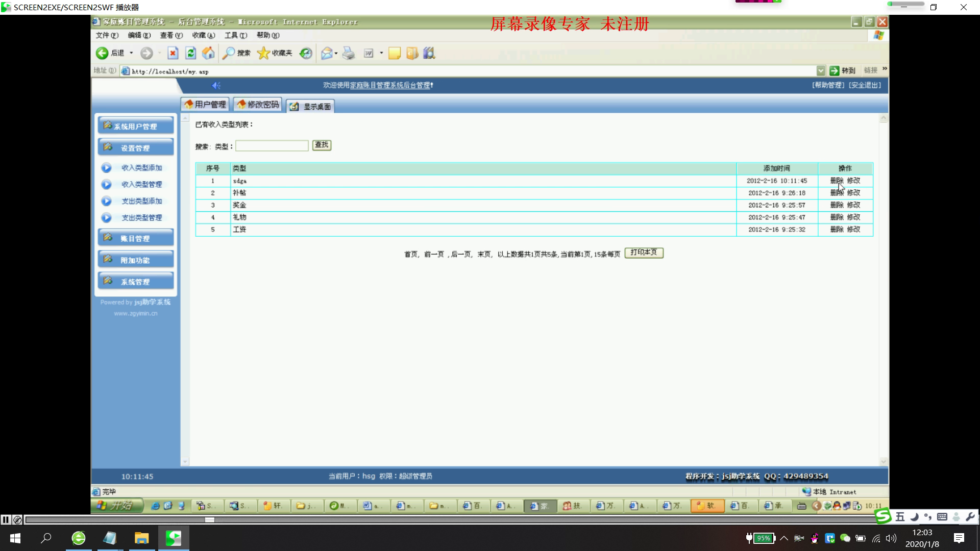
Task: Click the 打印本页 button
Action: coord(644,253)
